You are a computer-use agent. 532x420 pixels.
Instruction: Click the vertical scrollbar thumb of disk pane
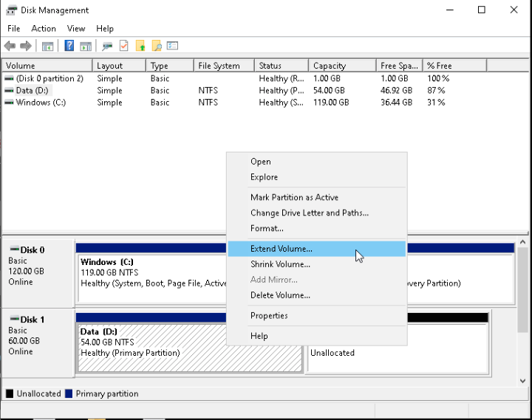(523, 290)
